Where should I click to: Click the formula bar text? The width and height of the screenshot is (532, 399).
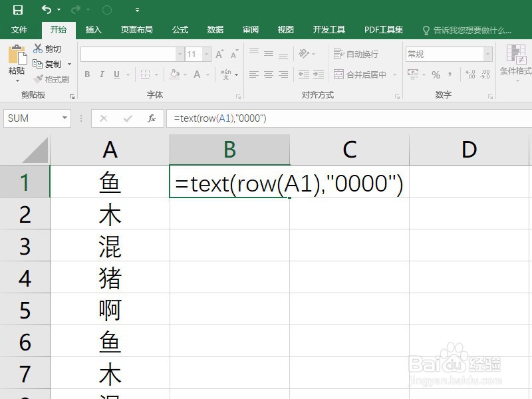click(x=220, y=118)
